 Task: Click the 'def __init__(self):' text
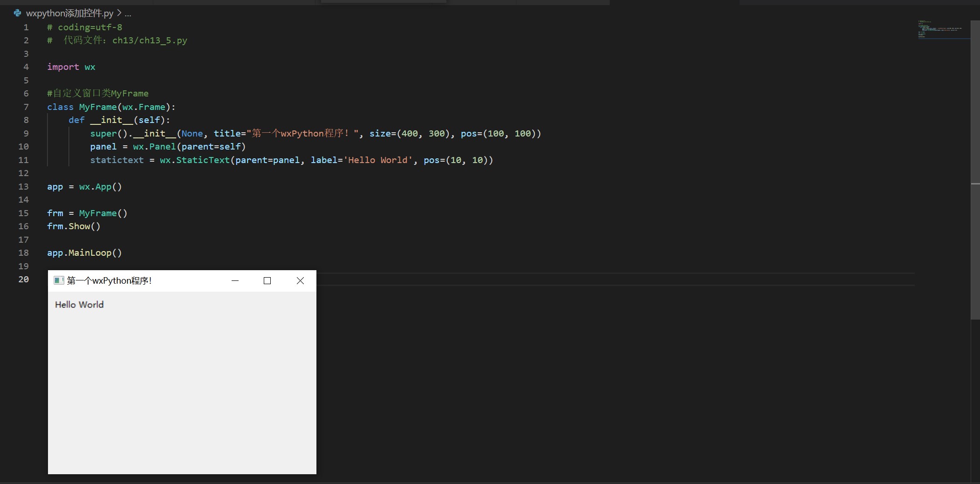pos(119,120)
